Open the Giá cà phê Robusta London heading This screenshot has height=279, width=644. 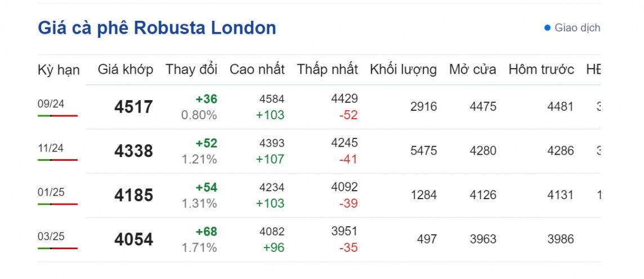(x=157, y=28)
